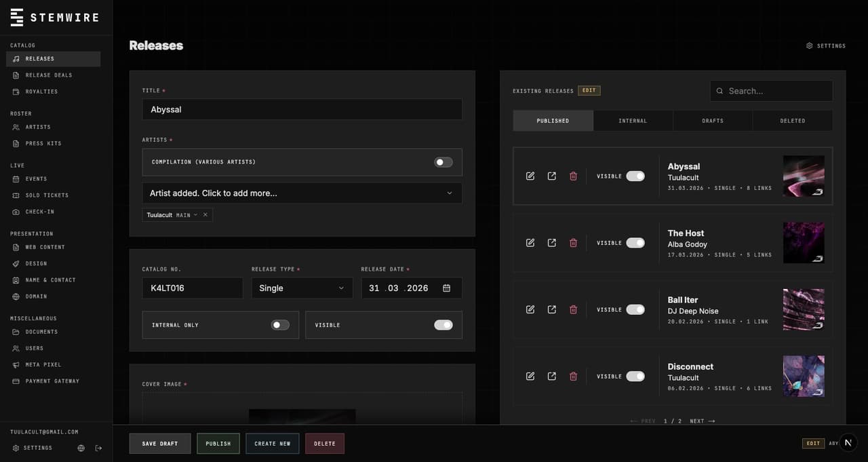Enable the Compilation (Various Artists) toggle
The height and width of the screenshot is (462, 868).
pos(443,162)
